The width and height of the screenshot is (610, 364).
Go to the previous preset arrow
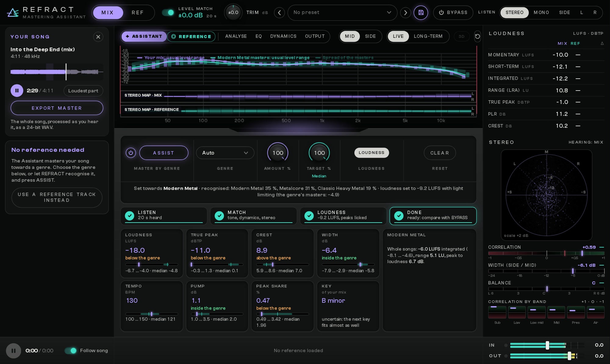(x=279, y=12)
